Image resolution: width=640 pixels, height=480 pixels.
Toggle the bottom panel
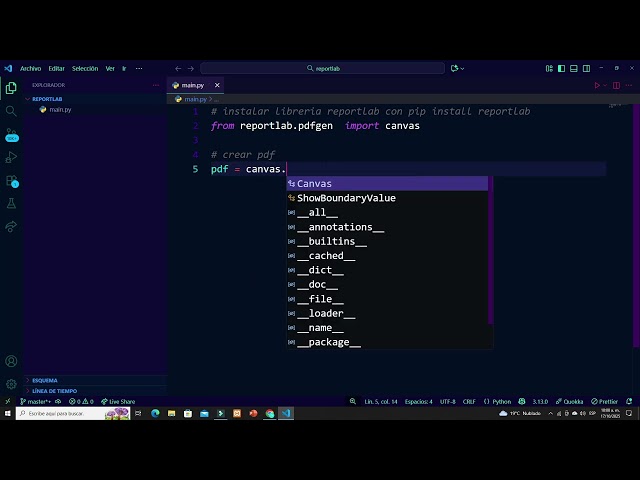point(574,69)
